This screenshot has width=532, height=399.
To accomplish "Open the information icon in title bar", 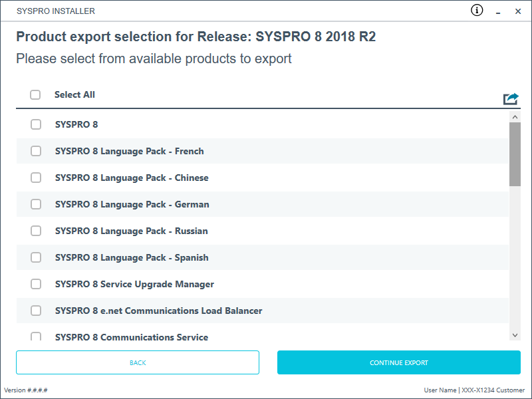I will tap(477, 11).
